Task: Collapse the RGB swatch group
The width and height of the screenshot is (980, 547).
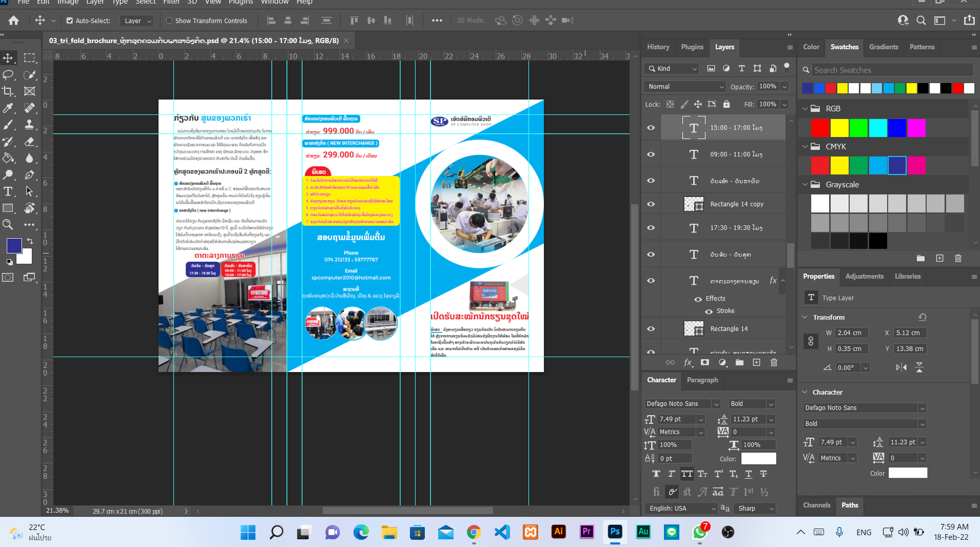Action: (x=805, y=108)
